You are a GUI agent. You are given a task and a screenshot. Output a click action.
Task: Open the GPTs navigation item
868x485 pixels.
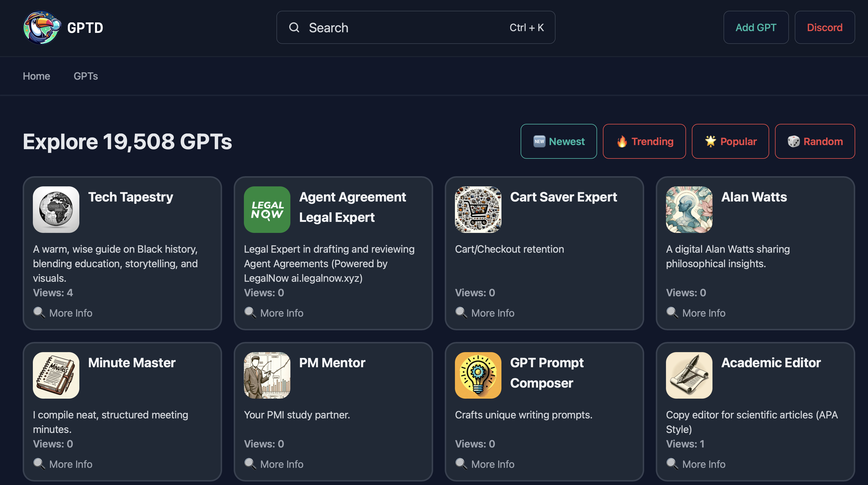85,76
